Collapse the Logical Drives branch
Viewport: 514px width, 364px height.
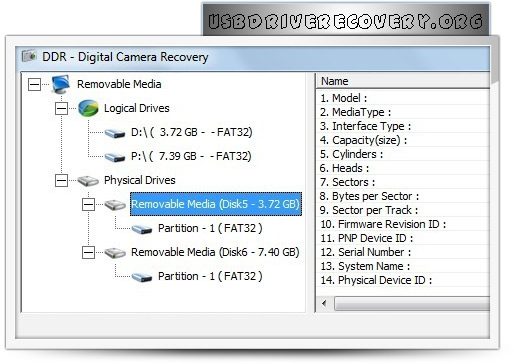pyautogui.click(x=61, y=108)
